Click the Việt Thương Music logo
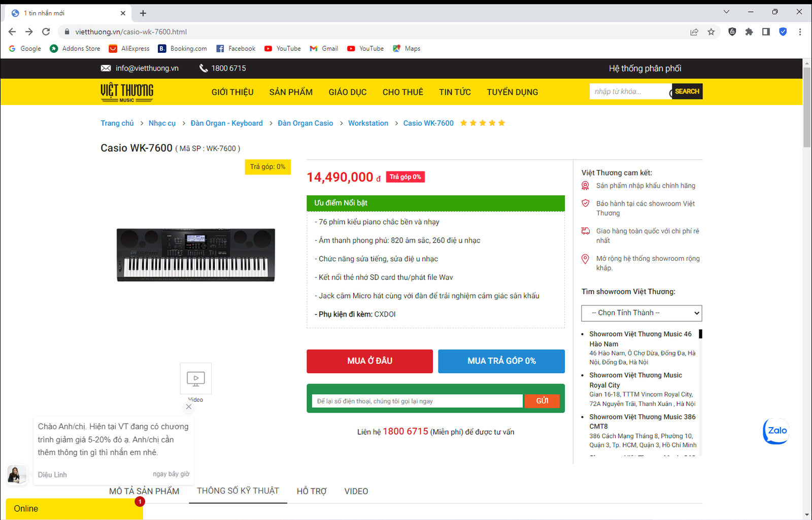 pyautogui.click(x=127, y=92)
